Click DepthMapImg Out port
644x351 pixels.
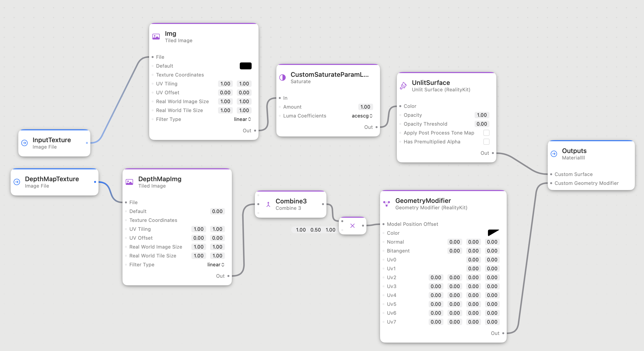tap(228, 276)
